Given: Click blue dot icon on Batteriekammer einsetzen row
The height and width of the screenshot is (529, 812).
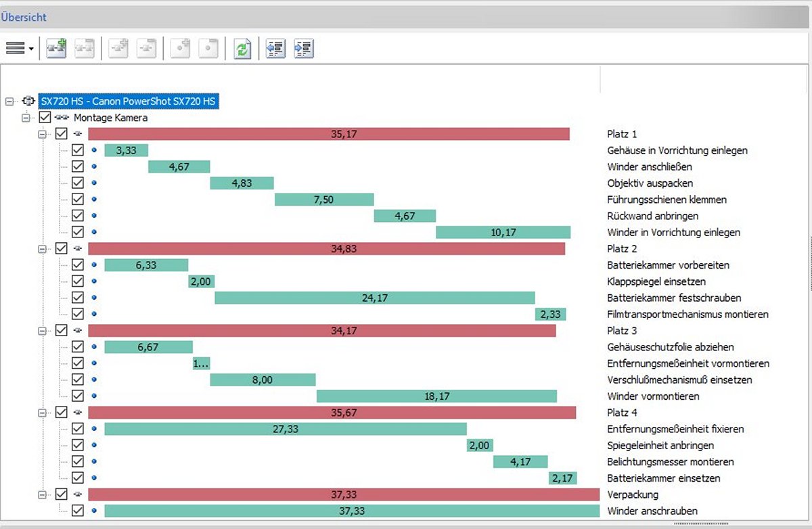Looking at the screenshot, I should point(94,478).
